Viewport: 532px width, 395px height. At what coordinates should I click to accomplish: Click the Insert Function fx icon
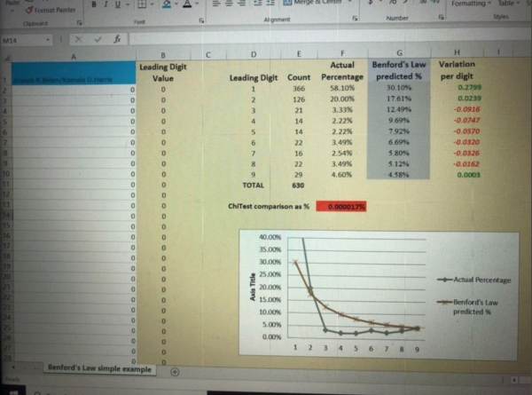(x=117, y=40)
